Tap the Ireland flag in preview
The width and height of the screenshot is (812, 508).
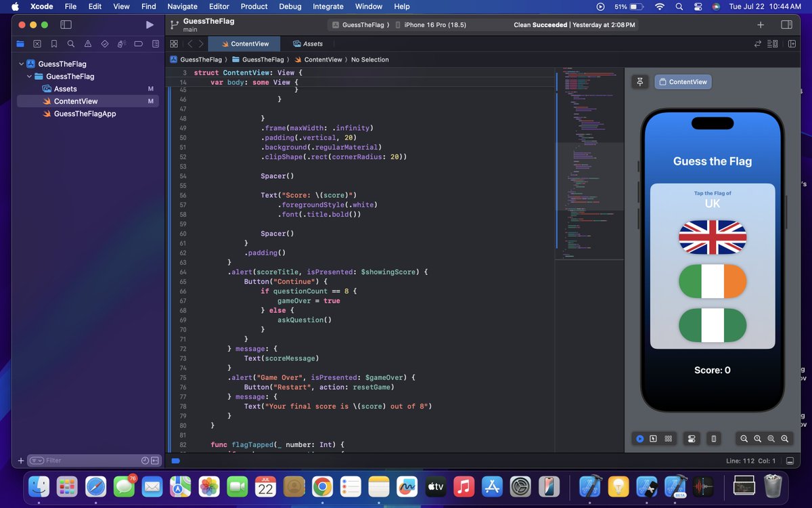coord(713,281)
